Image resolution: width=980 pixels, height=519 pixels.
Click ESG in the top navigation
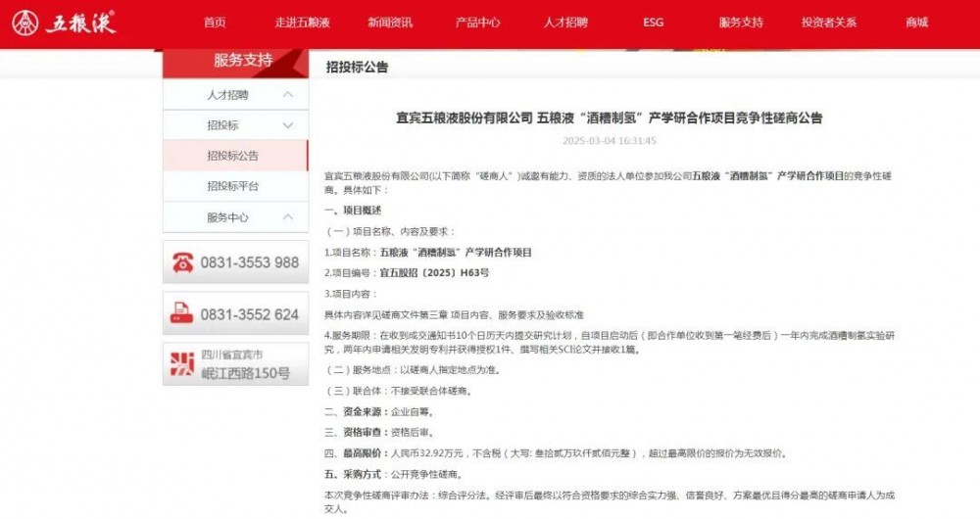(x=653, y=23)
